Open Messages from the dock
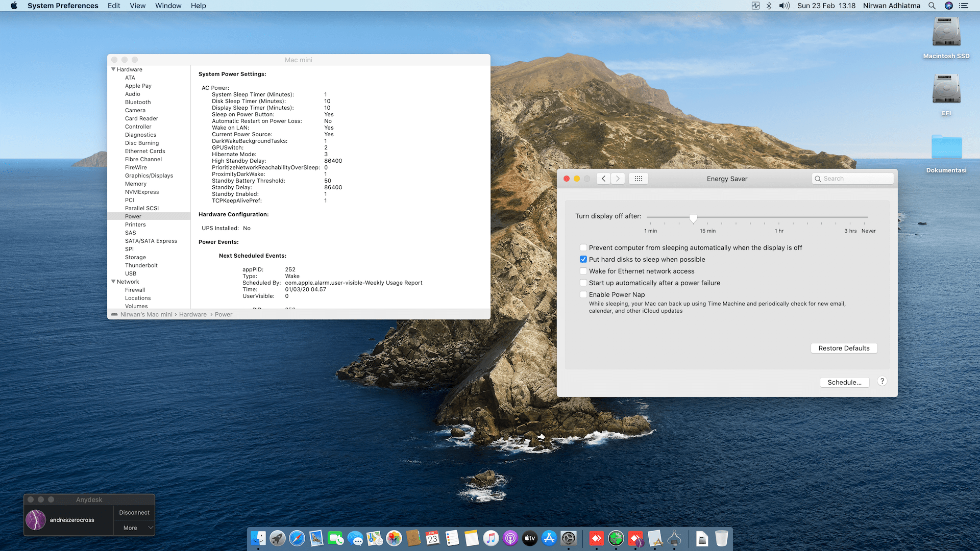 click(x=355, y=538)
